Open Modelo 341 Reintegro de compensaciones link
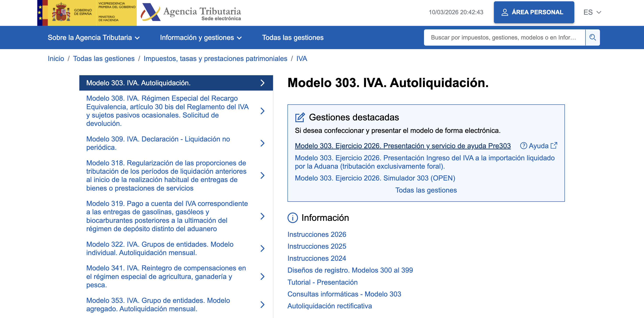Image resolution: width=644 pixels, height=318 pixels. click(x=166, y=277)
